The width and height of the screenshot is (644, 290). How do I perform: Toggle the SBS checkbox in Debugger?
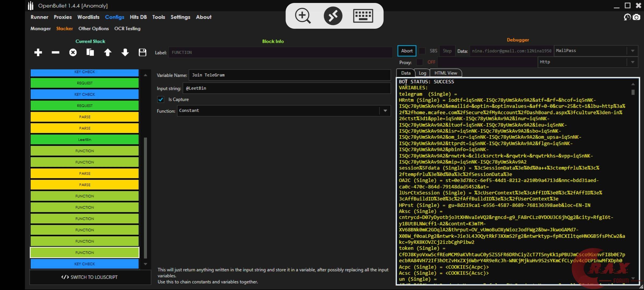(x=422, y=51)
